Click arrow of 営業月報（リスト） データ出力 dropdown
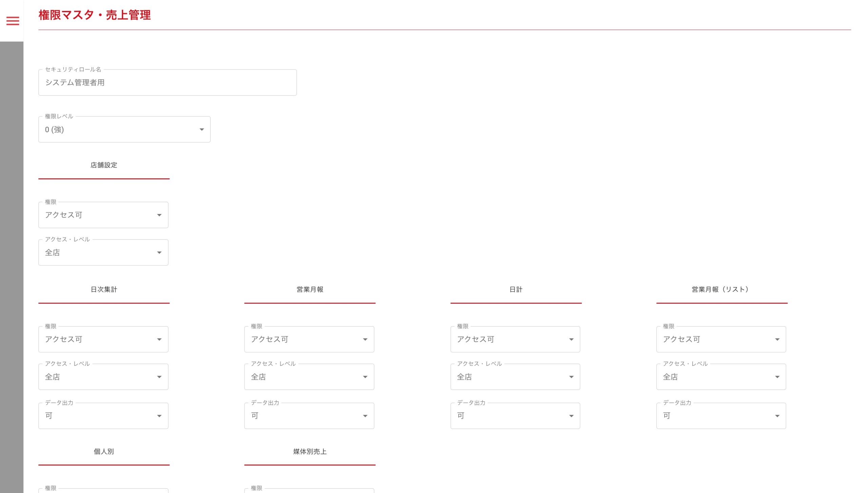The height and width of the screenshot is (493, 868). pos(777,416)
